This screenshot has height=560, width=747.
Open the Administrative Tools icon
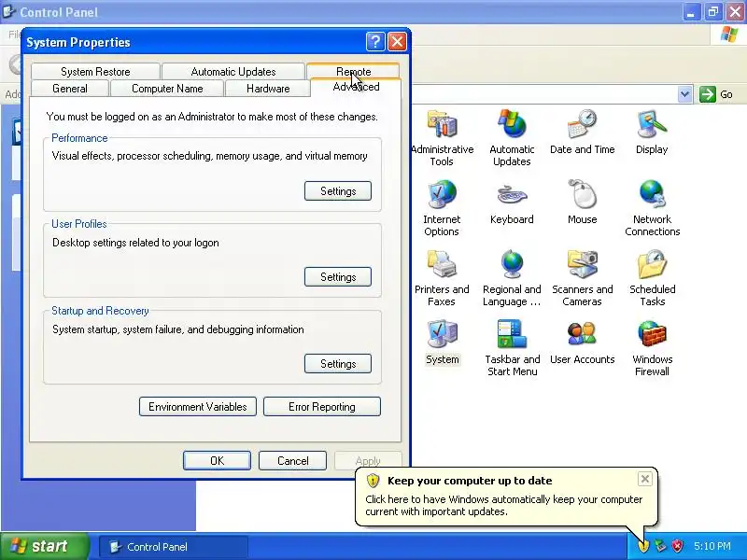coord(442,138)
